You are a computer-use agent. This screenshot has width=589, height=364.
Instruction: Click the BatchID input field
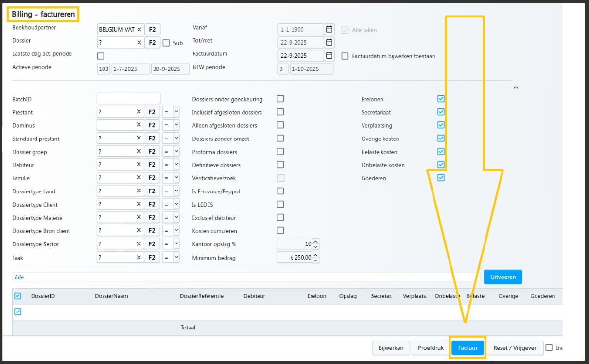click(x=128, y=99)
